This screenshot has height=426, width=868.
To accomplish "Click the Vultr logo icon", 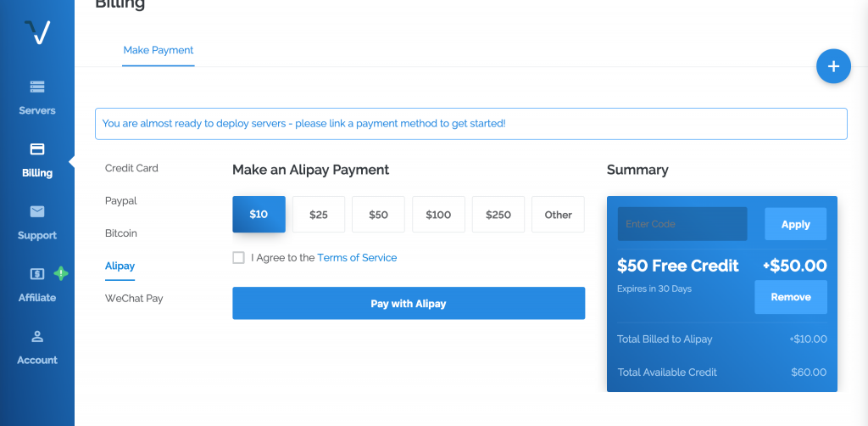I will click(37, 33).
